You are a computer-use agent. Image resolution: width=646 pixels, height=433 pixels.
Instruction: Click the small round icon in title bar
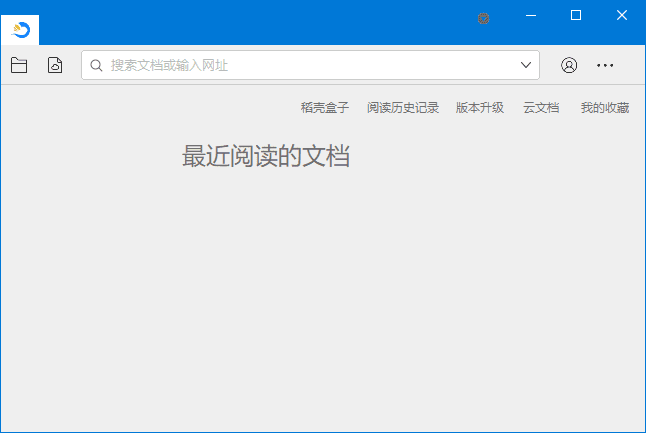484,18
